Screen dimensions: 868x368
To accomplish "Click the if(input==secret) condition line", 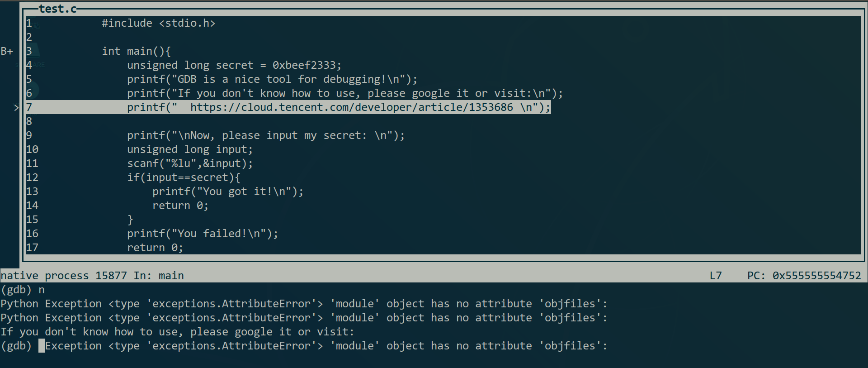I will (184, 177).
